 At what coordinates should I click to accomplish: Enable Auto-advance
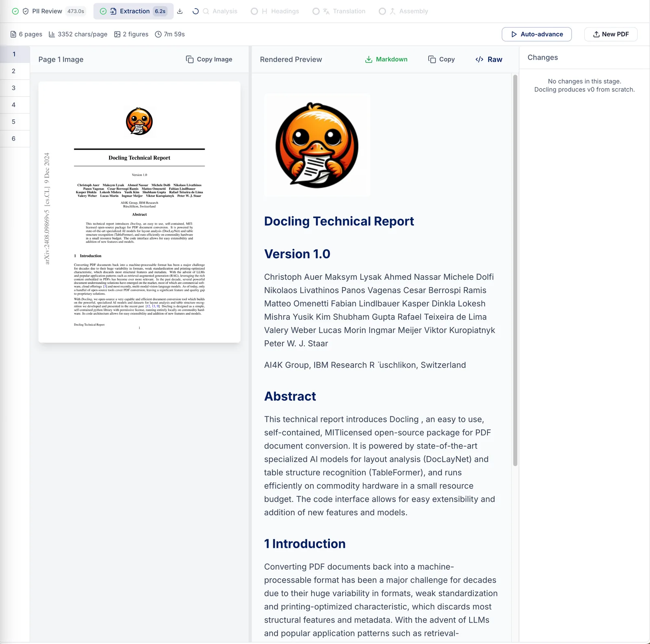537,35
